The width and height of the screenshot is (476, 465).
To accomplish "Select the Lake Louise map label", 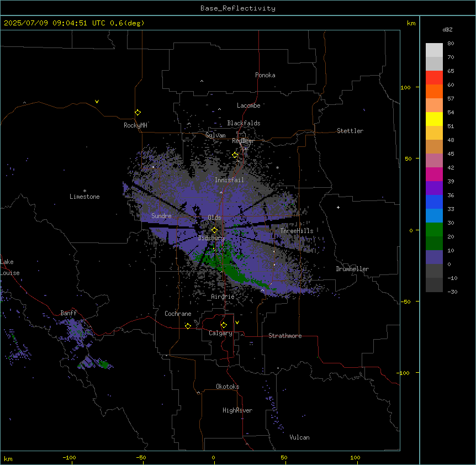I will (x=10, y=267).
